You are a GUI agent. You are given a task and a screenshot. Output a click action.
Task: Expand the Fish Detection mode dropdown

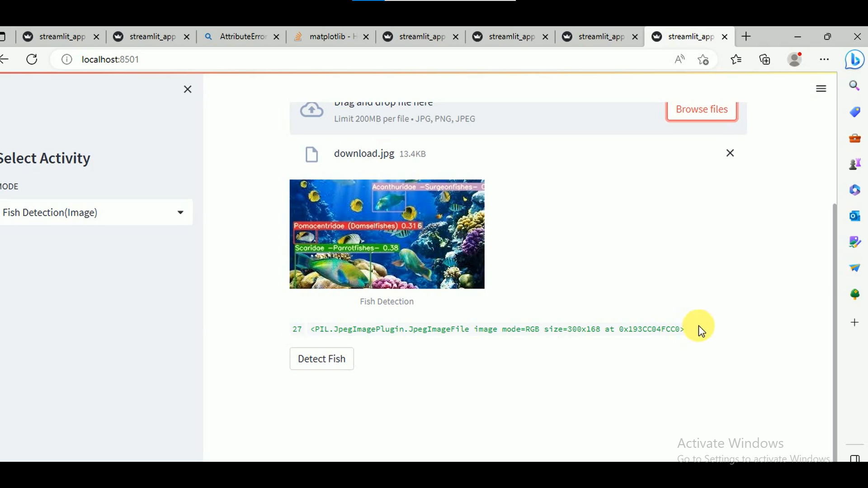pyautogui.click(x=181, y=212)
